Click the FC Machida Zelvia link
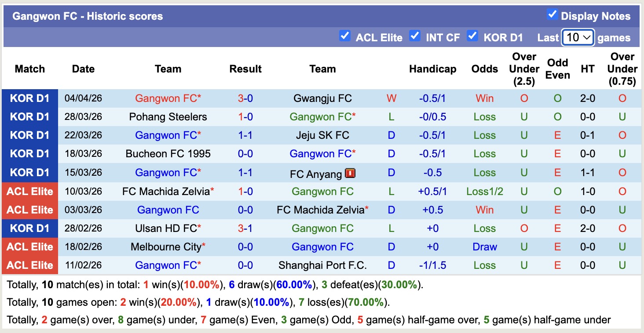644x333 pixels. [168, 191]
